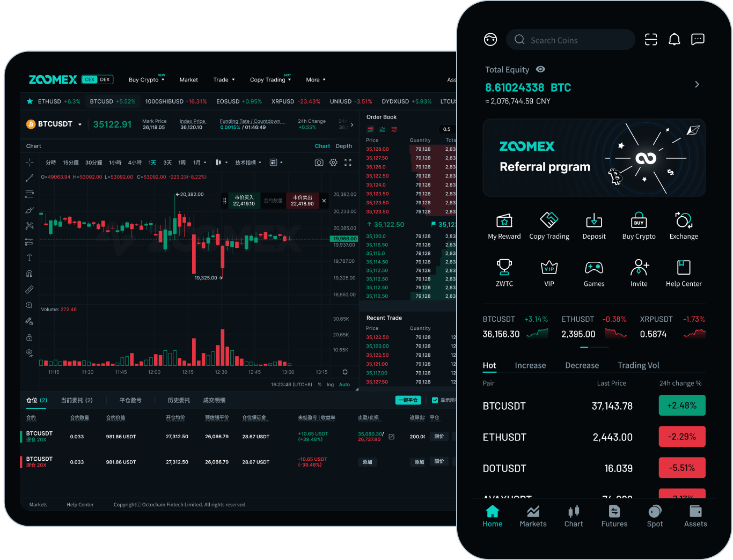Open the candle style dropdown

click(221, 163)
